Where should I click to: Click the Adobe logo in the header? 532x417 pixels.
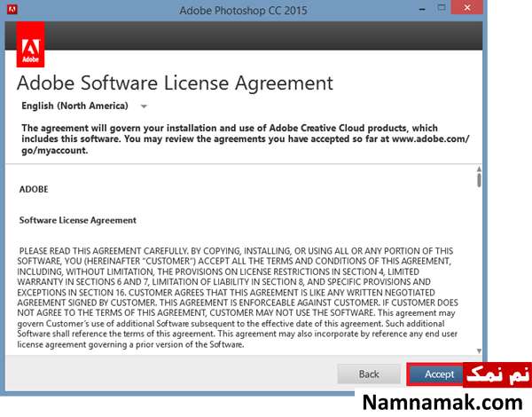(x=30, y=44)
